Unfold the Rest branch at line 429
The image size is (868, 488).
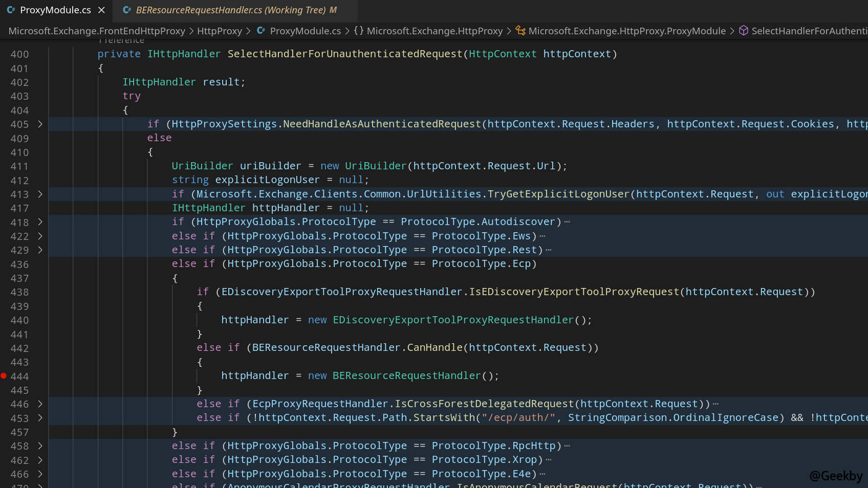click(40, 250)
